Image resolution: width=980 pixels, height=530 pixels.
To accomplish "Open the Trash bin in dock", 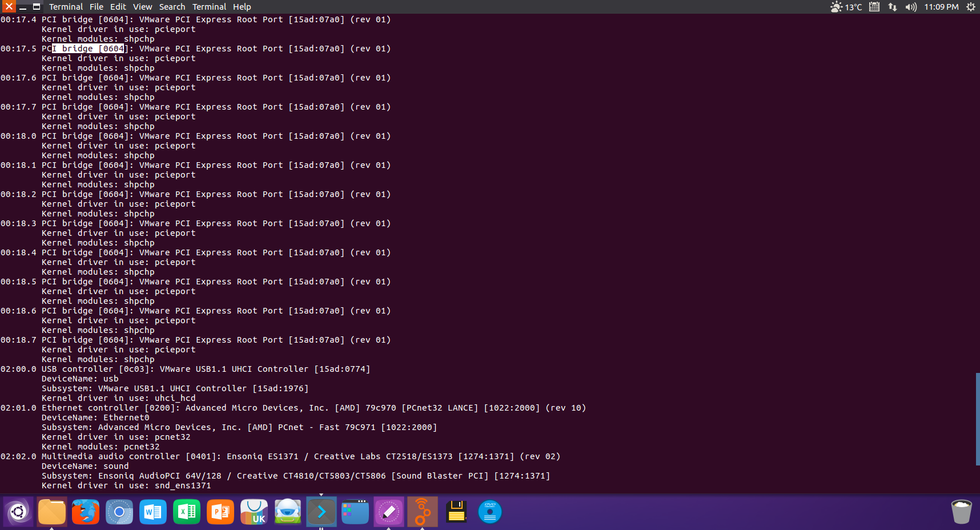I will click(x=962, y=512).
